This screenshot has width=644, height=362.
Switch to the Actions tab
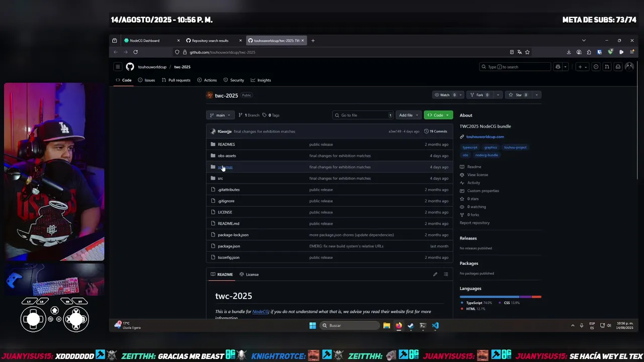207,80
